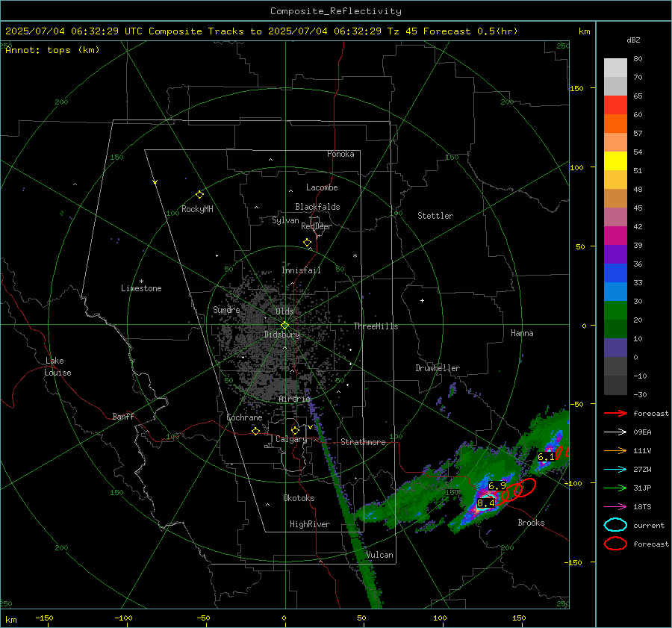
Task: Click the Stettler city label
Action: coord(435,216)
